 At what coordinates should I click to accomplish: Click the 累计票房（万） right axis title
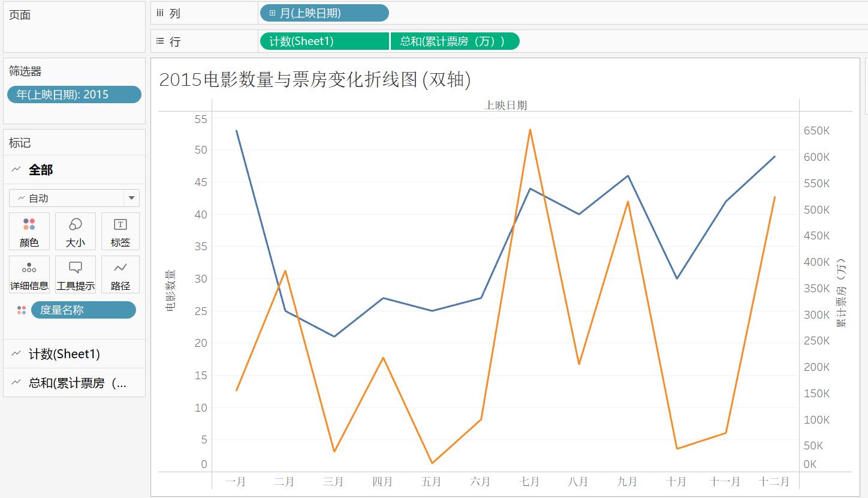841,293
